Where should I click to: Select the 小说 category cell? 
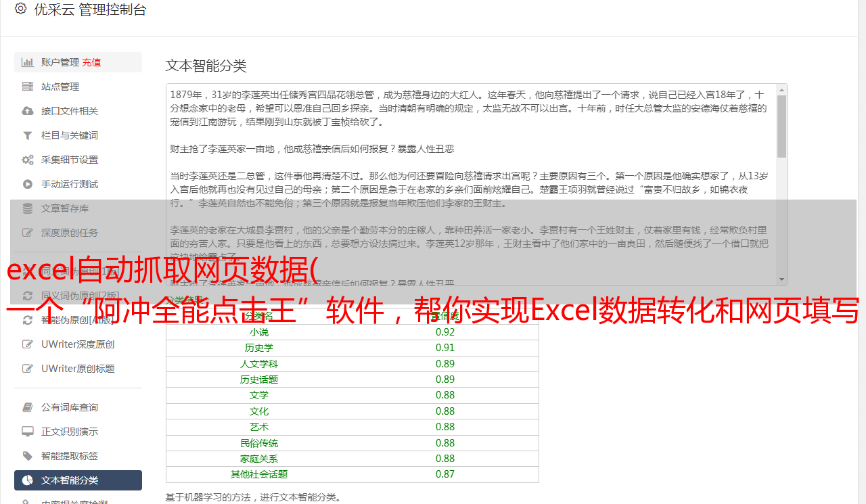coord(259,332)
